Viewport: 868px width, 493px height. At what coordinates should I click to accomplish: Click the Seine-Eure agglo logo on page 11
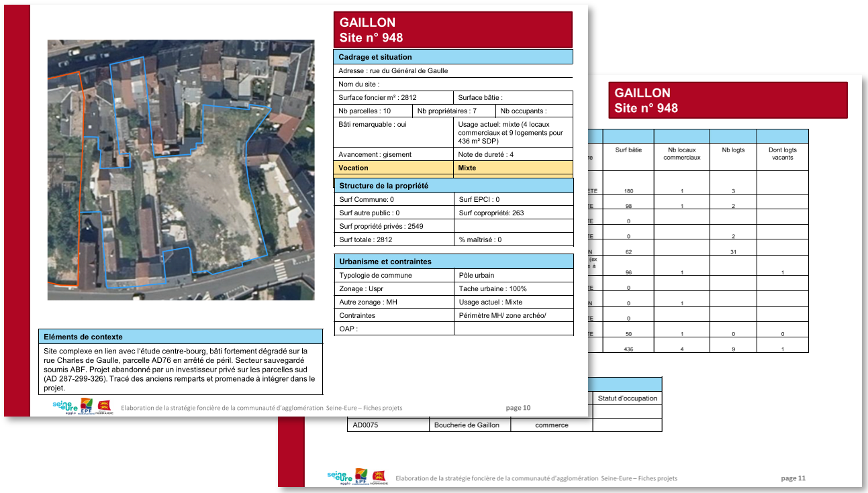pyautogui.click(x=340, y=477)
